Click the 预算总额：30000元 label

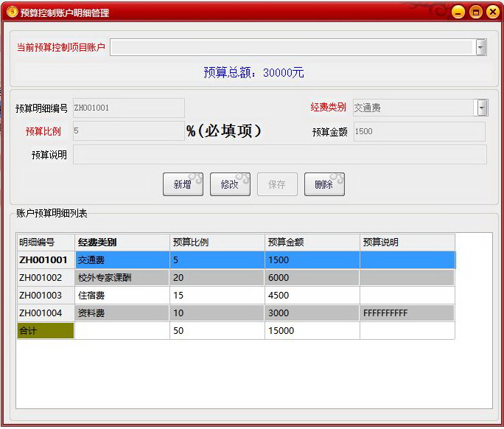click(x=254, y=73)
